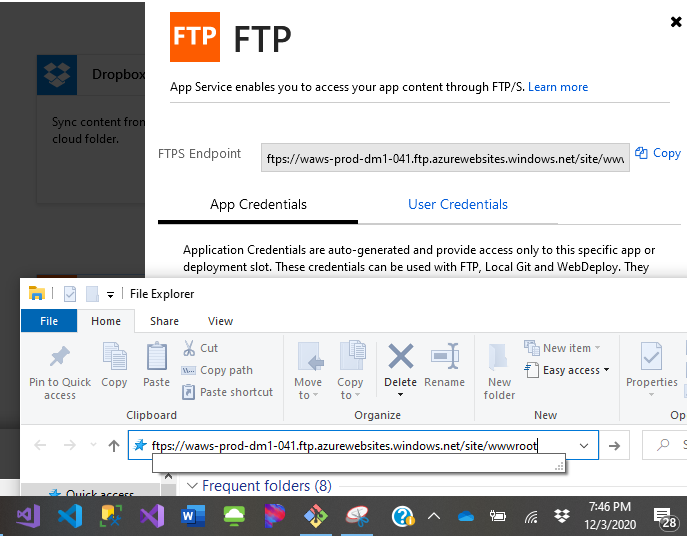Click the Delete X icon
The image size is (687, 536).
400,356
